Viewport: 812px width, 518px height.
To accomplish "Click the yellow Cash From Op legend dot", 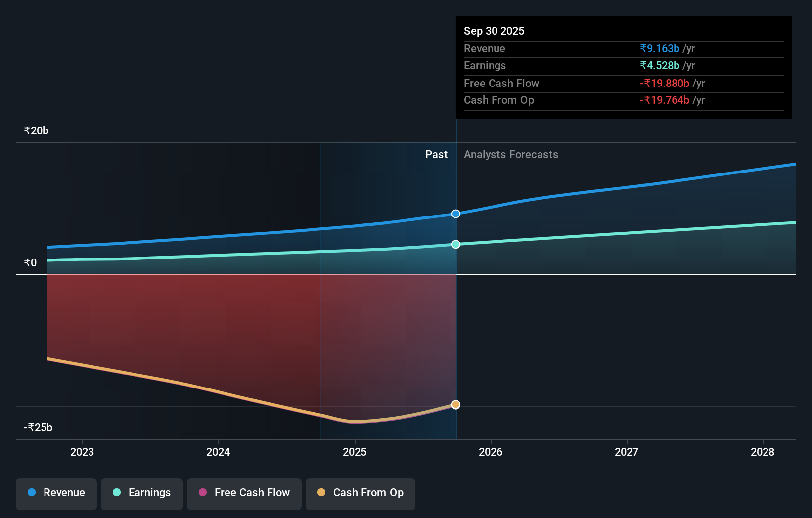I will [x=321, y=493].
